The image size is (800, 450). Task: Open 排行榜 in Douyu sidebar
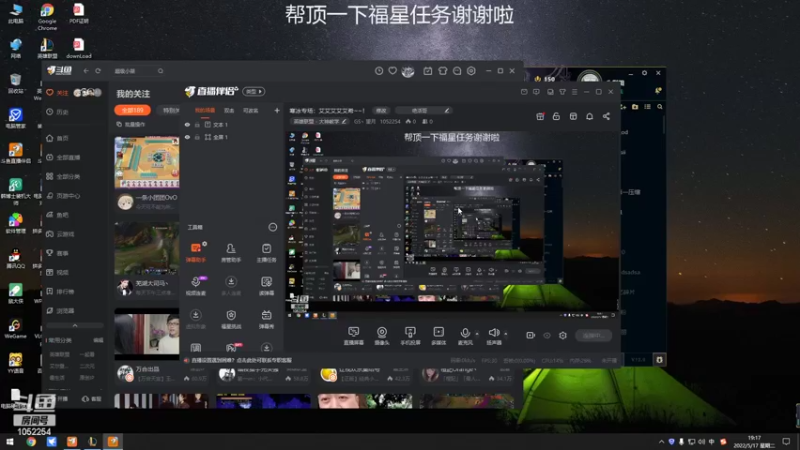tap(60, 291)
